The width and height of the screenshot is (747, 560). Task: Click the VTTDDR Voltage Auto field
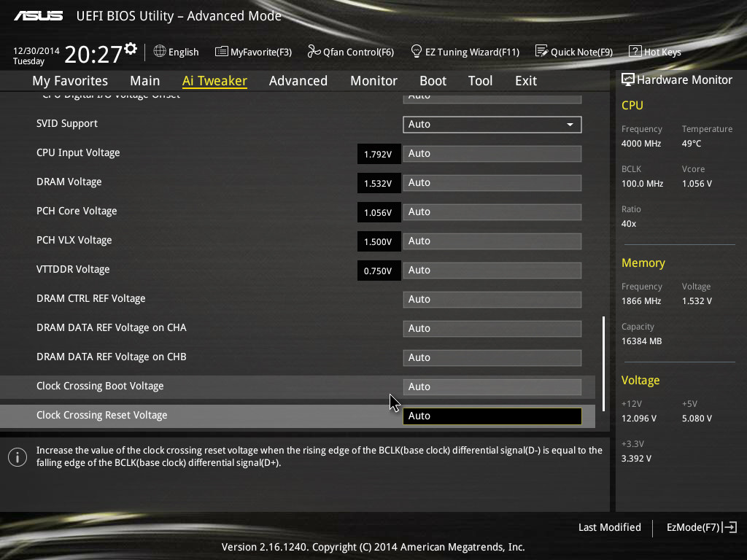pyautogui.click(x=492, y=270)
